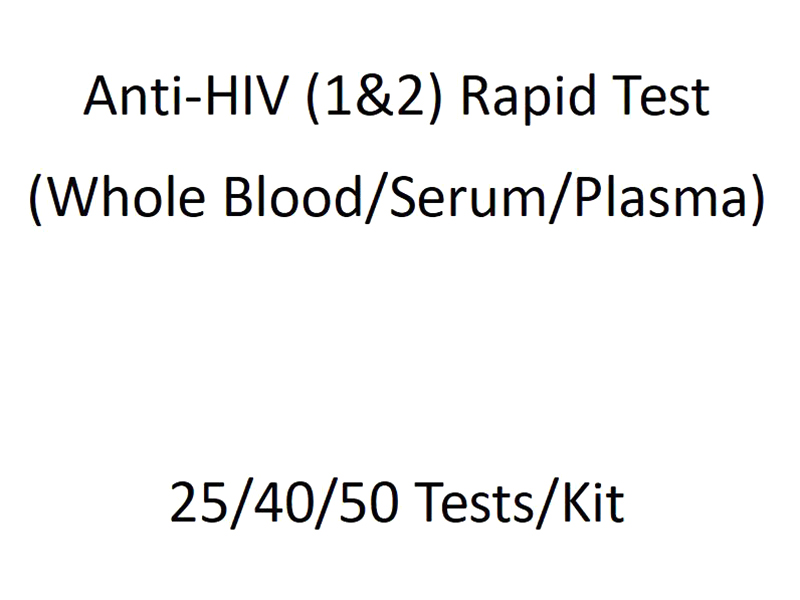This screenshot has height=600, width=800.
Task: Click the opening parenthesis before "Whole"
Action: point(37,199)
